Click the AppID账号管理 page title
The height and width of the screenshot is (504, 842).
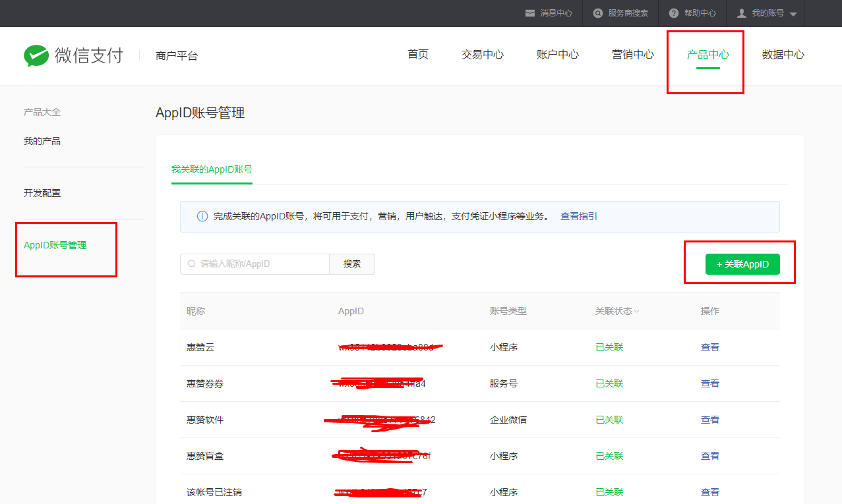[x=200, y=113]
